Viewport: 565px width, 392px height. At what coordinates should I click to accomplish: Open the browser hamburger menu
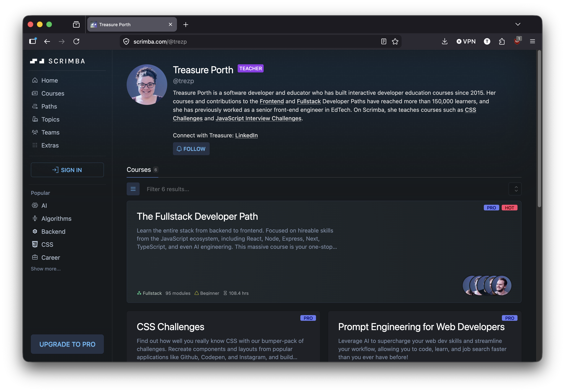coord(532,42)
